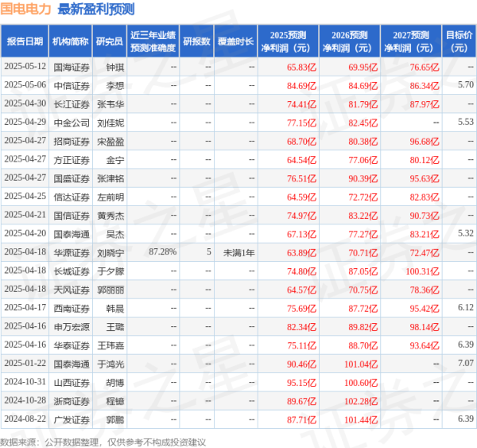Viewport: 477px width, 448px height.
Task: Click the 87.28% accuracy value
Action: [162, 252]
